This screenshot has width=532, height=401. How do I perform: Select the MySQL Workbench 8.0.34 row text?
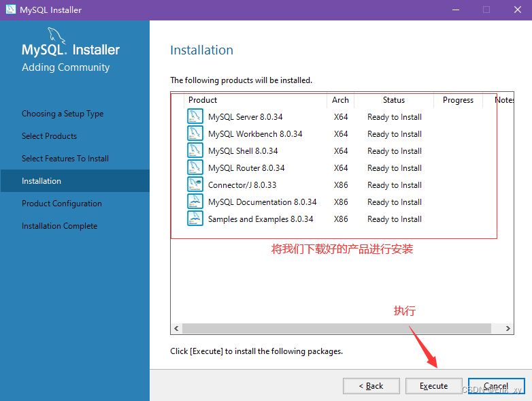(x=255, y=133)
